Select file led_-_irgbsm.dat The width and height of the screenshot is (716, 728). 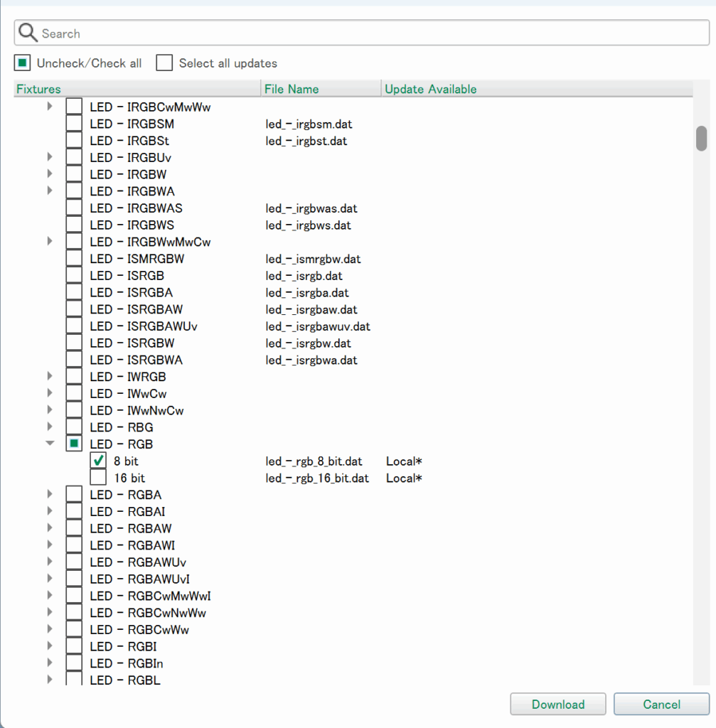tap(309, 124)
